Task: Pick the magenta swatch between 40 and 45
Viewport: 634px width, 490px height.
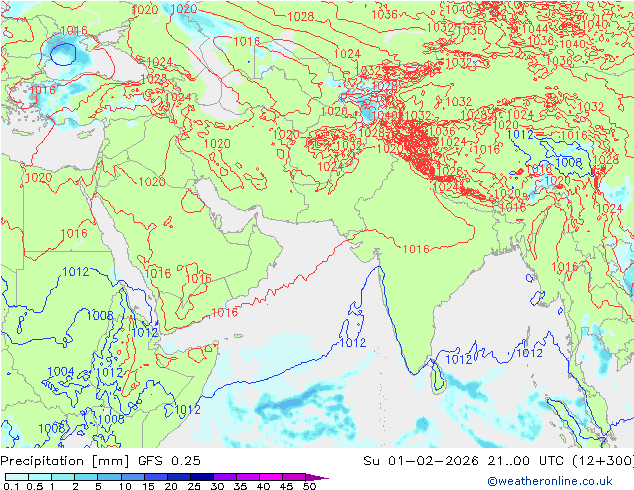Action: coord(271,477)
